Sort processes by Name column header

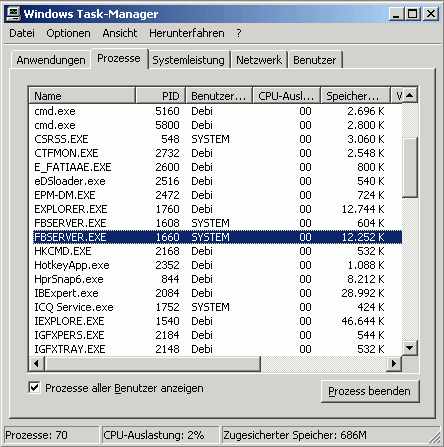(82, 96)
